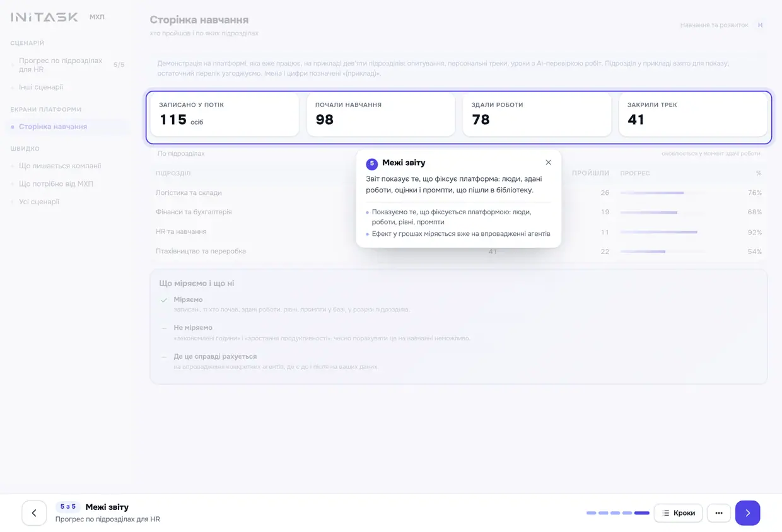Image resolution: width=782 pixels, height=532 pixels.
Task: Click the step number 5 badge in tooltip
Action: click(x=372, y=163)
